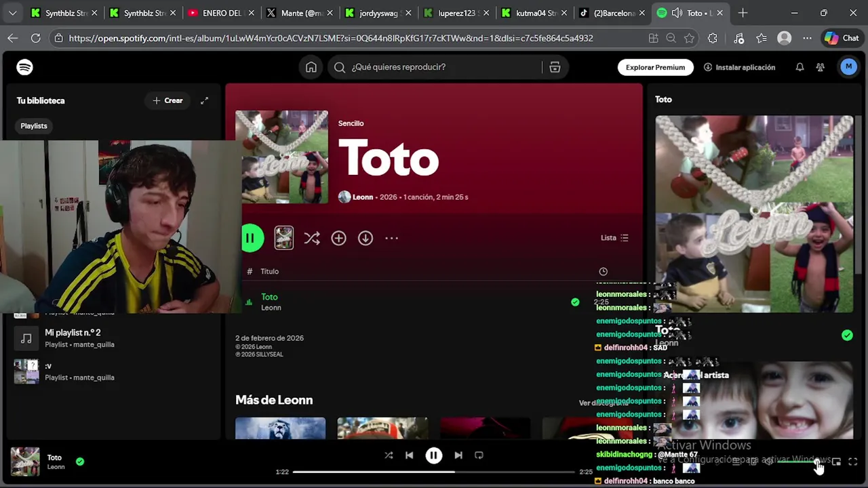Open browser zoom magnifier icon
Image resolution: width=868 pixels, height=488 pixels.
[671, 39]
